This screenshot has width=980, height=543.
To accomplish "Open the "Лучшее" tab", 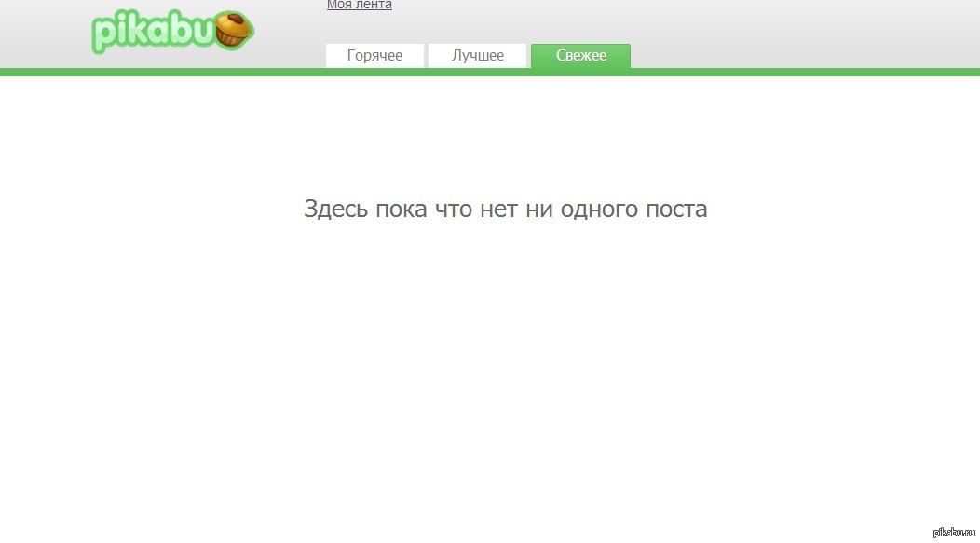I will [477, 56].
